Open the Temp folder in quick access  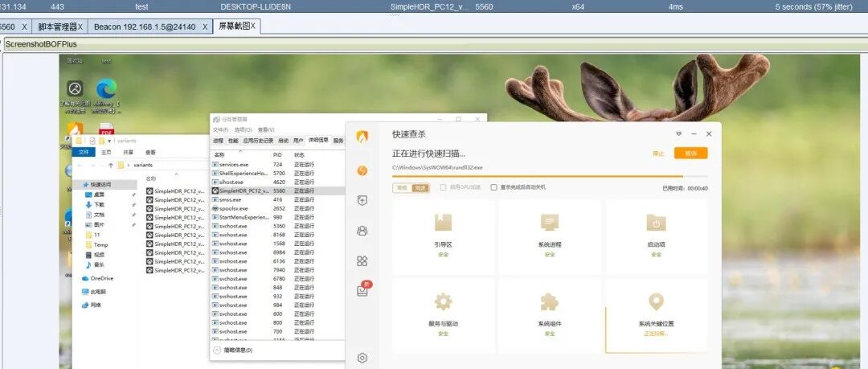click(x=97, y=244)
